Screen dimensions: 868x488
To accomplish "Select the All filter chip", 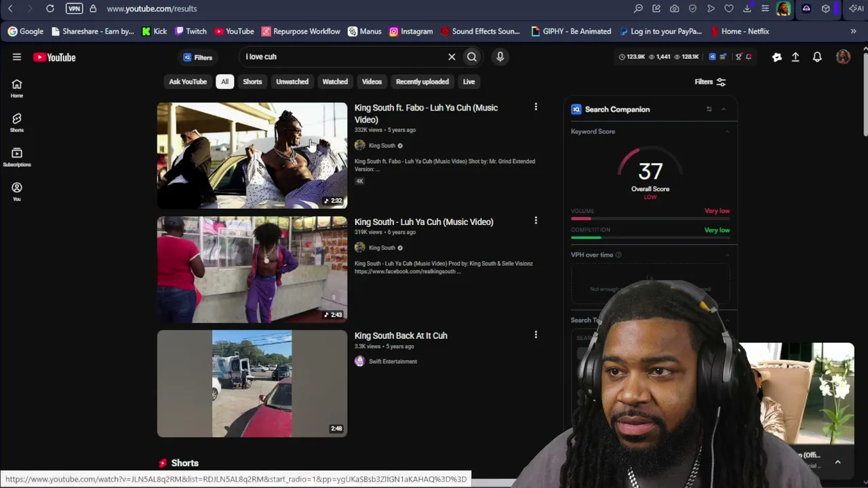I will 224,81.
